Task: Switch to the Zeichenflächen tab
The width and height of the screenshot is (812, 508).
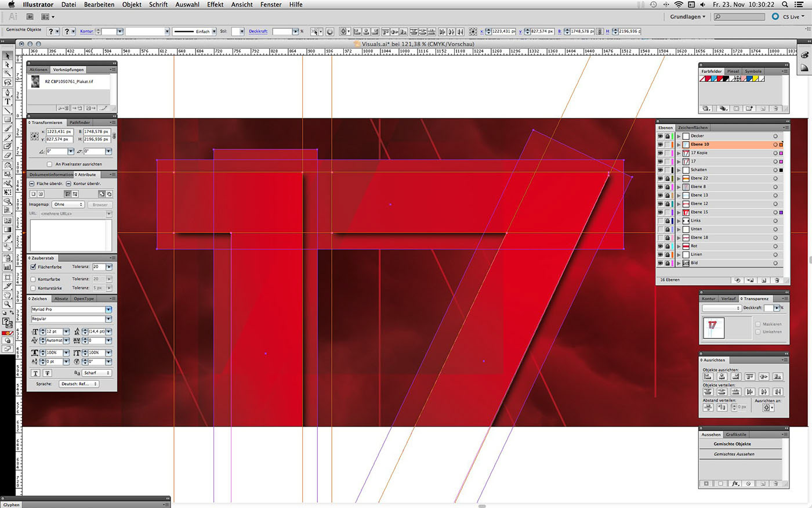Action: pyautogui.click(x=693, y=128)
